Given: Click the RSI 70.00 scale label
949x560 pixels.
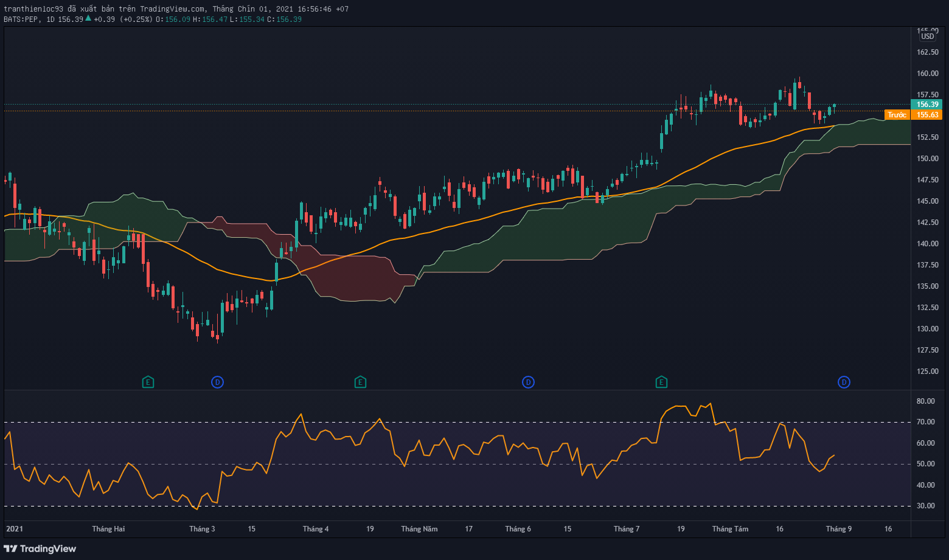Looking at the screenshot, I should tap(926, 422).
